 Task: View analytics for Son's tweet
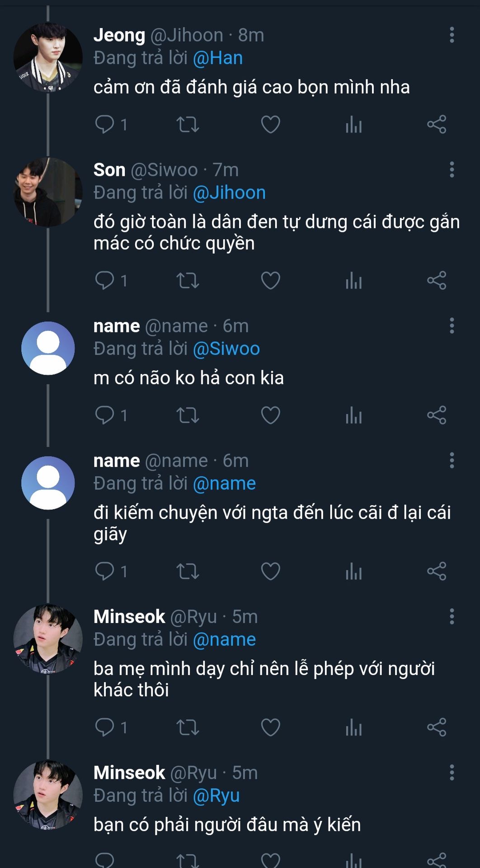353,280
